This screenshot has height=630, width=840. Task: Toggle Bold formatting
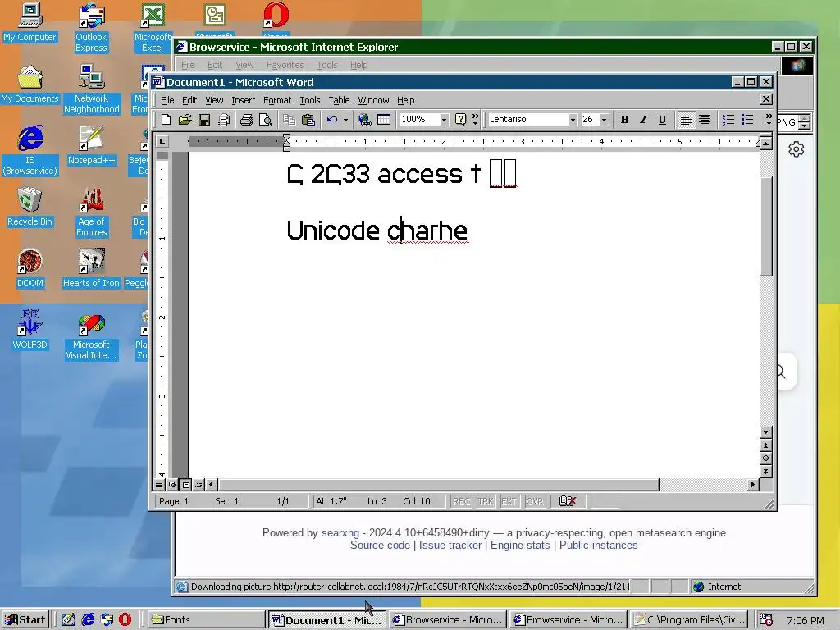coord(624,120)
